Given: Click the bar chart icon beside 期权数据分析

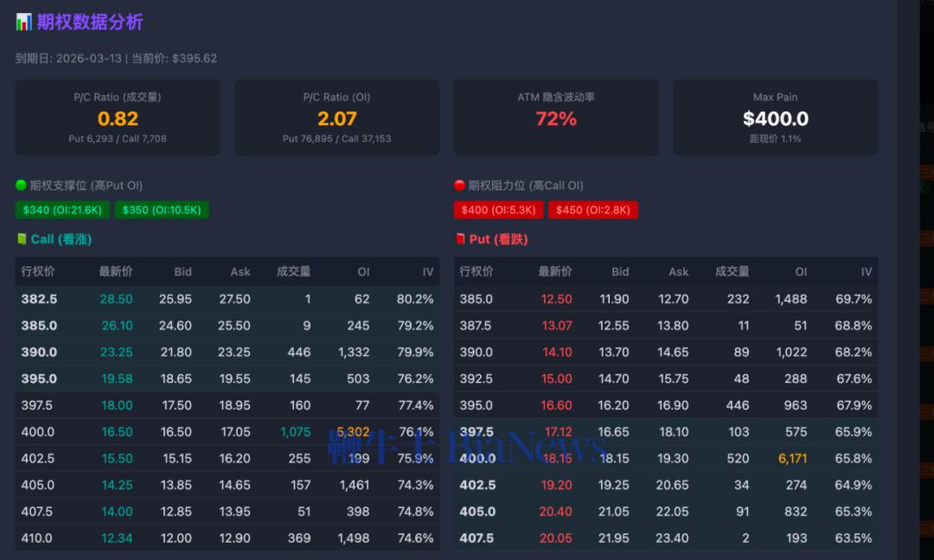Looking at the screenshot, I should [23, 22].
